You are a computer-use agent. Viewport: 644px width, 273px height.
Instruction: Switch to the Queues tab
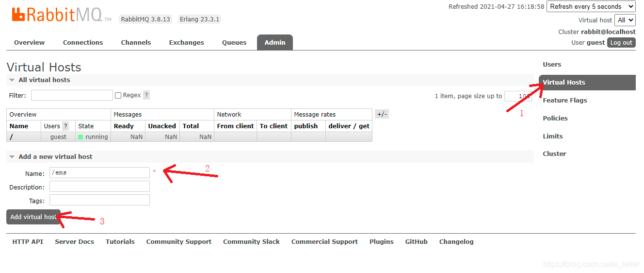[234, 43]
